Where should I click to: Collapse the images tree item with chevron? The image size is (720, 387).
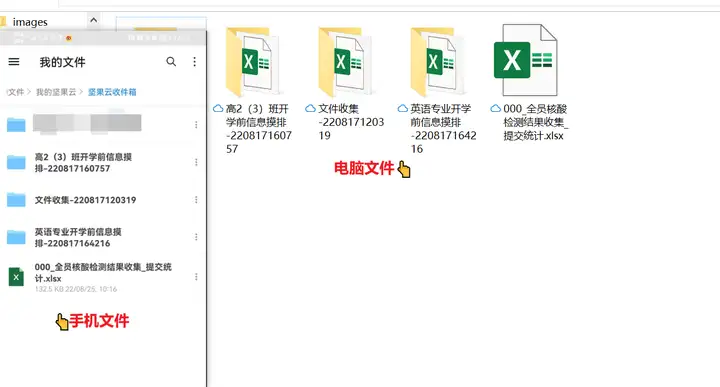[x=93, y=20]
